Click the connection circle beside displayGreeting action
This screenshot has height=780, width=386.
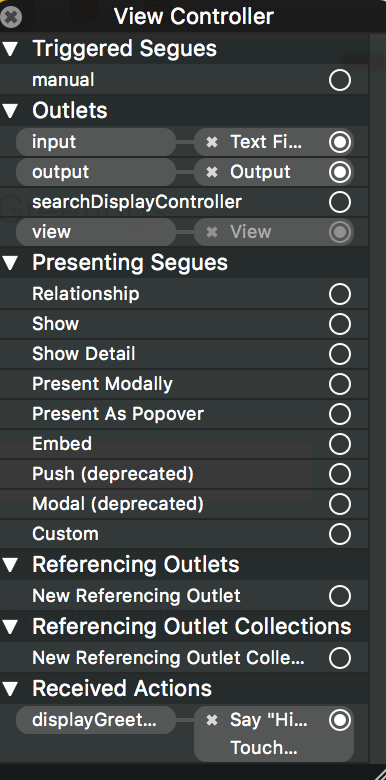pos(340,720)
